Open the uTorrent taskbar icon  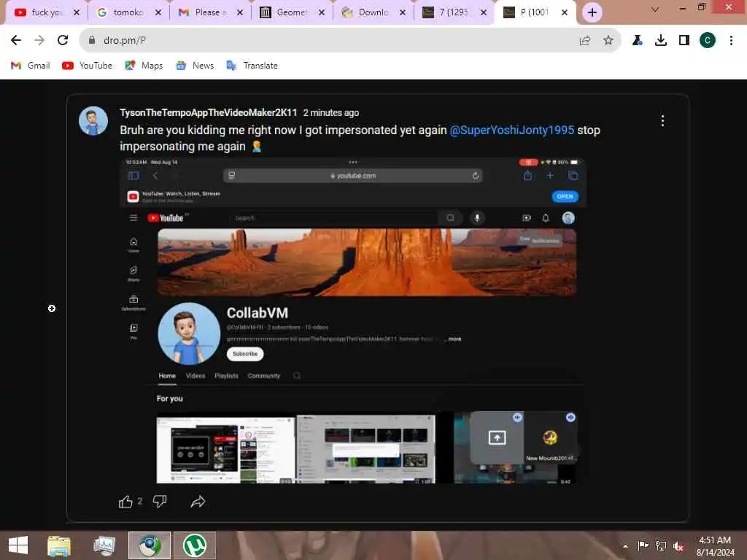pyautogui.click(x=195, y=545)
